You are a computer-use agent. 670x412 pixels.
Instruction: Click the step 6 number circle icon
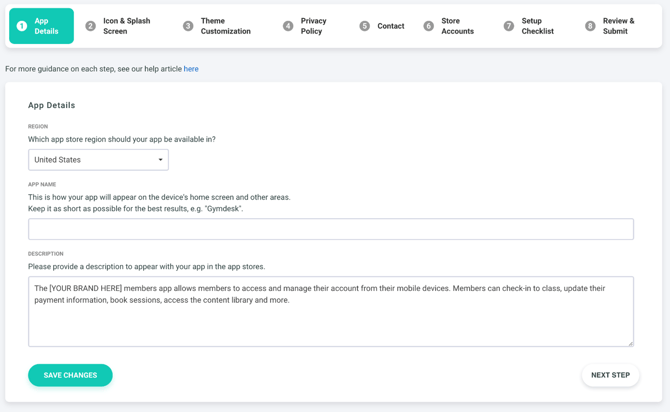tap(429, 26)
